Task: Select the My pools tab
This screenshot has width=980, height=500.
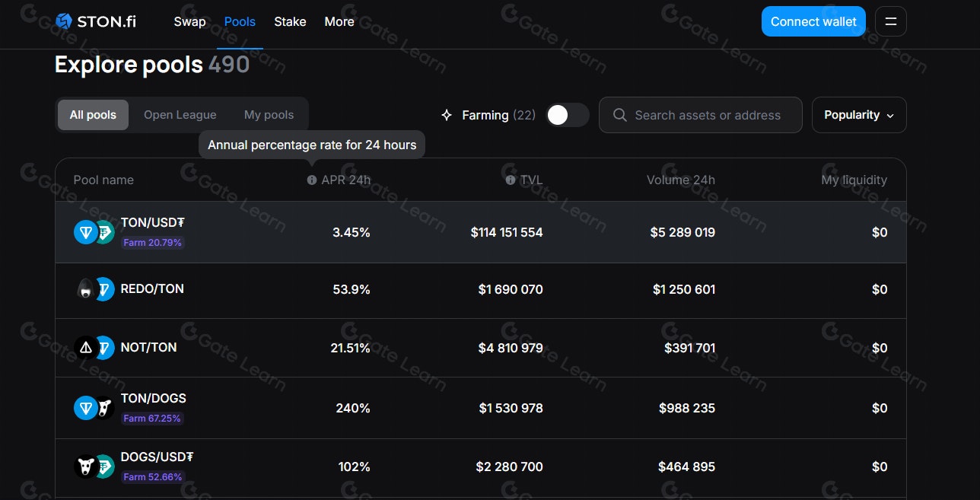Action: pyautogui.click(x=269, y=114)
